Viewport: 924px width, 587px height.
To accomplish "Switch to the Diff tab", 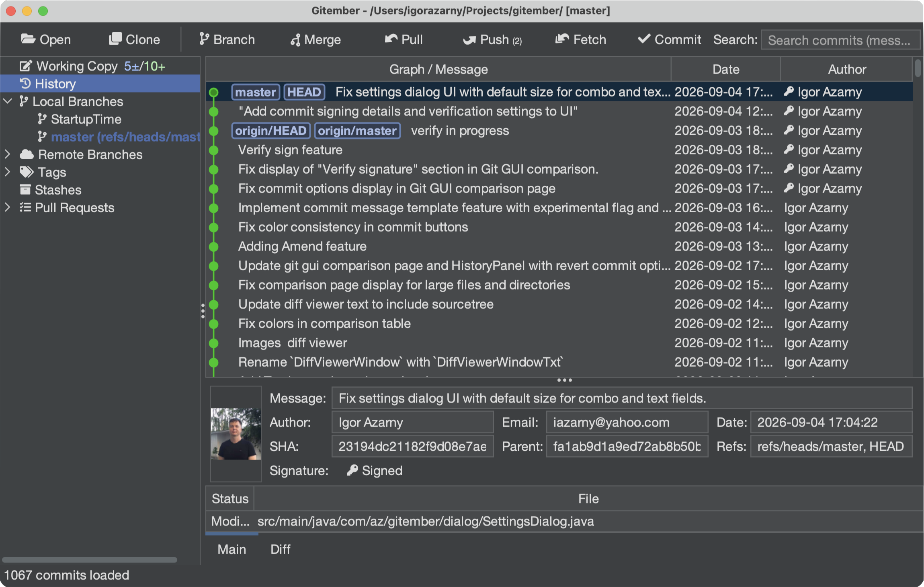I will (280, 549).
